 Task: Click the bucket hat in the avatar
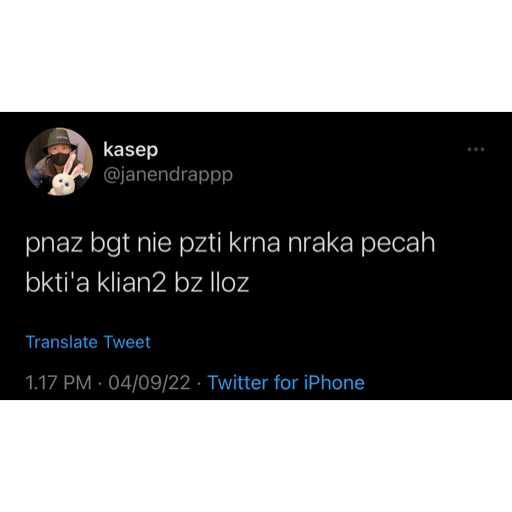click(61, 141)
